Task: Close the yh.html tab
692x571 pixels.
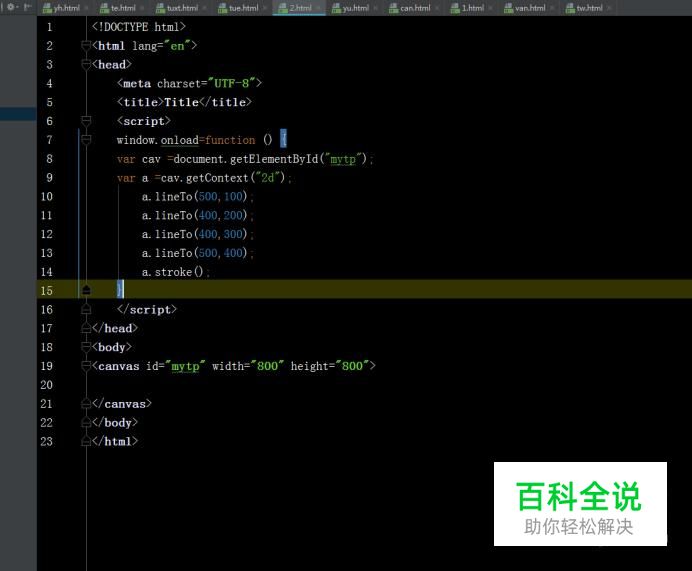Action: tap(86, 8)
